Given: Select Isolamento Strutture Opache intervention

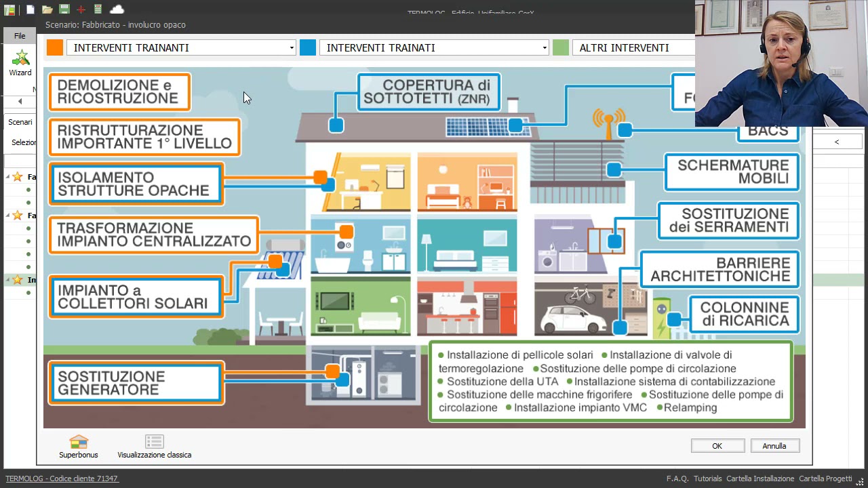Looking at the screenshot, I should coord(136,184).
